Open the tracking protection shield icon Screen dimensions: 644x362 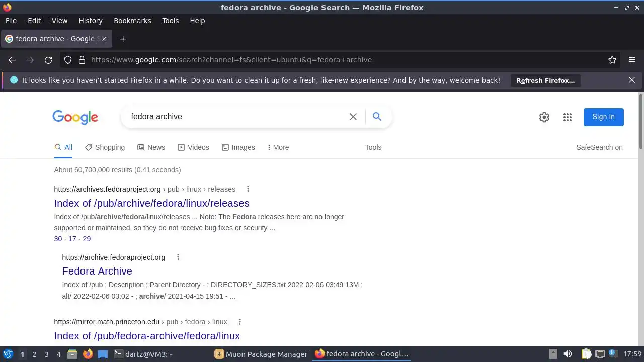[x=68, y=60]
